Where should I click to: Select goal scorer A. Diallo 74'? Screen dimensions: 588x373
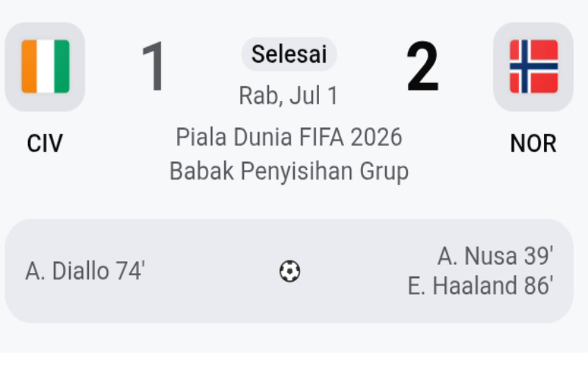click(85, 271)
